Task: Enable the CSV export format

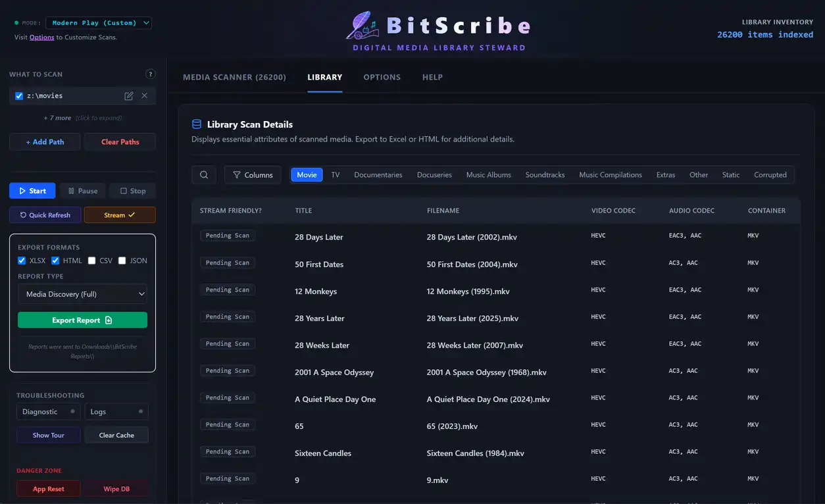Action: (92, 261)
